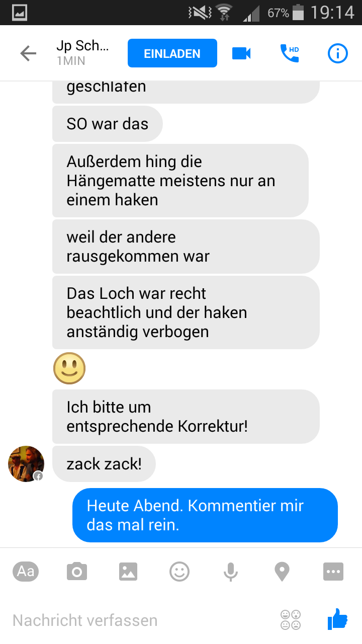Start a video call with camera icon

point(241,53)
